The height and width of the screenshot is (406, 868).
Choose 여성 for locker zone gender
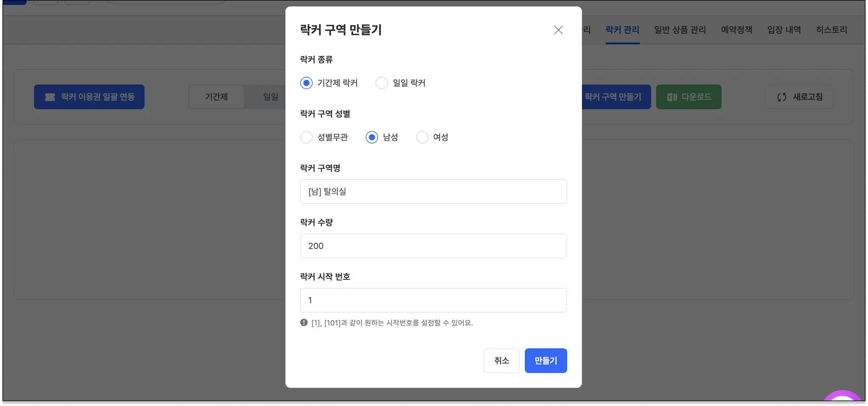422,137
